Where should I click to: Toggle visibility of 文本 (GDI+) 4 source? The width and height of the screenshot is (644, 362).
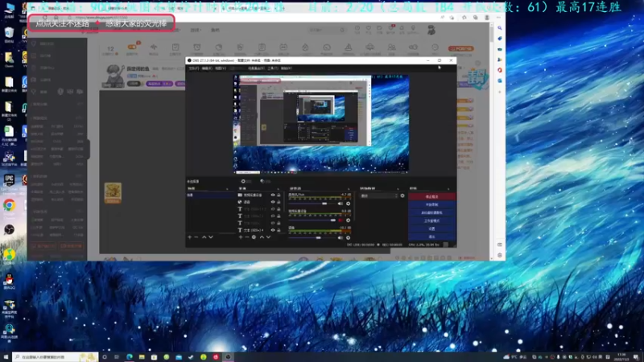pos(273,230)
